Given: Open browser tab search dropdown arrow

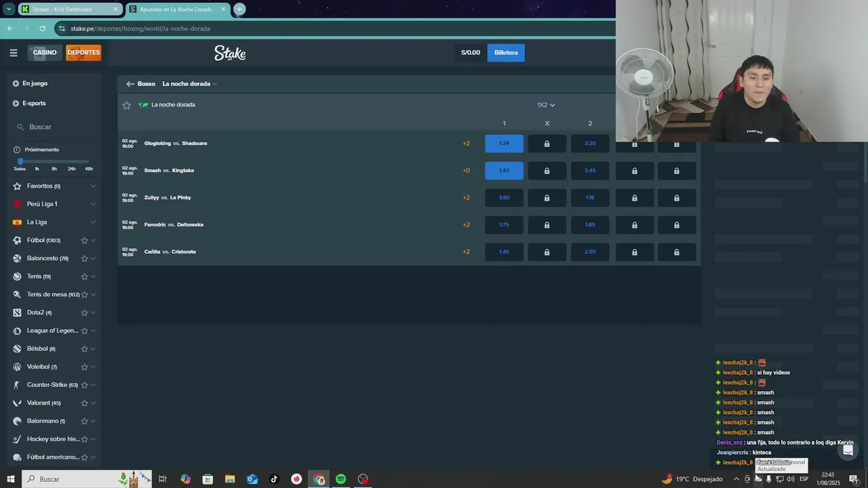Looking at the screenshot, I should tap(9, 9).
